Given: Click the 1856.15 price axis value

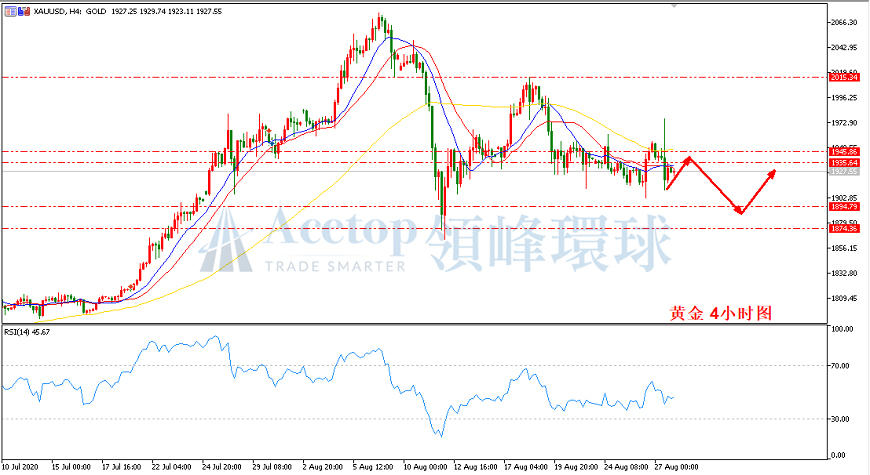Looking at the screenshot, I should (x=844, y=248).
